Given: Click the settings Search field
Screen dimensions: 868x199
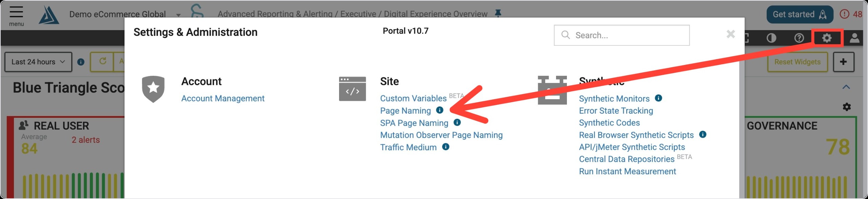Looking at the screenshot, I should coord(622,35).
